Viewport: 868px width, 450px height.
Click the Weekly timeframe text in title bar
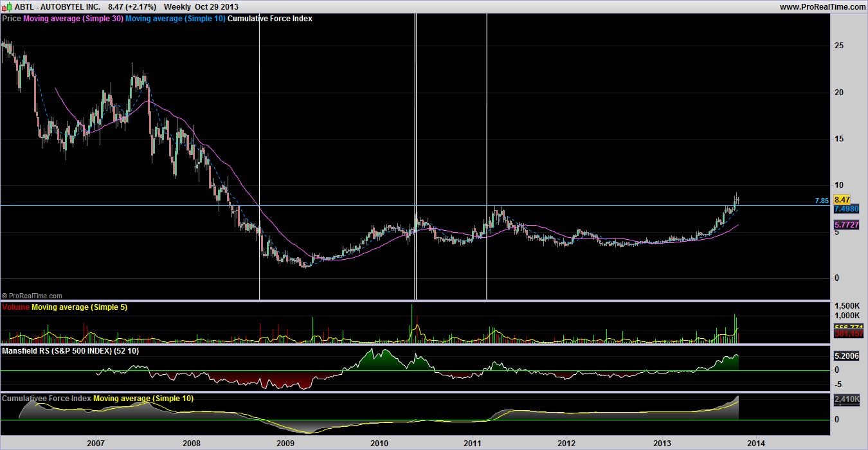coord(178,6)
